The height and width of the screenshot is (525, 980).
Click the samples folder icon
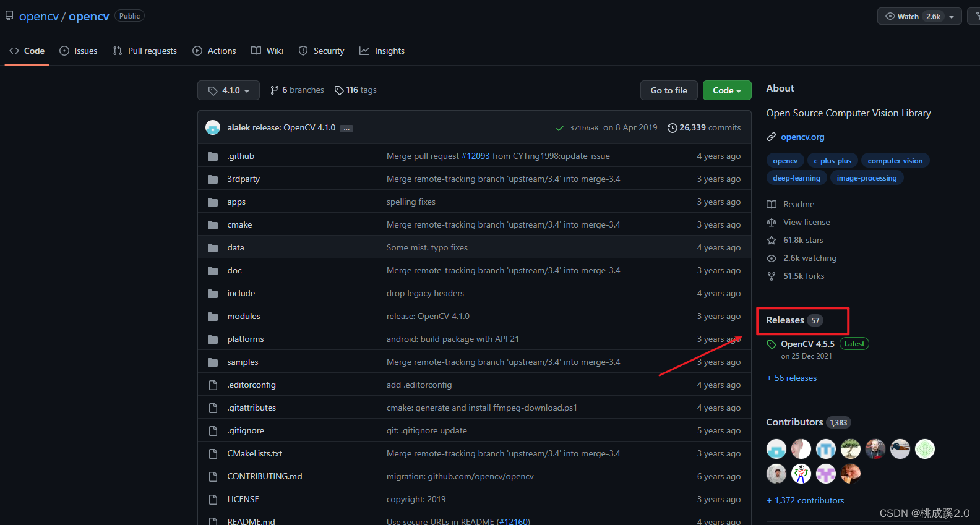213,362
